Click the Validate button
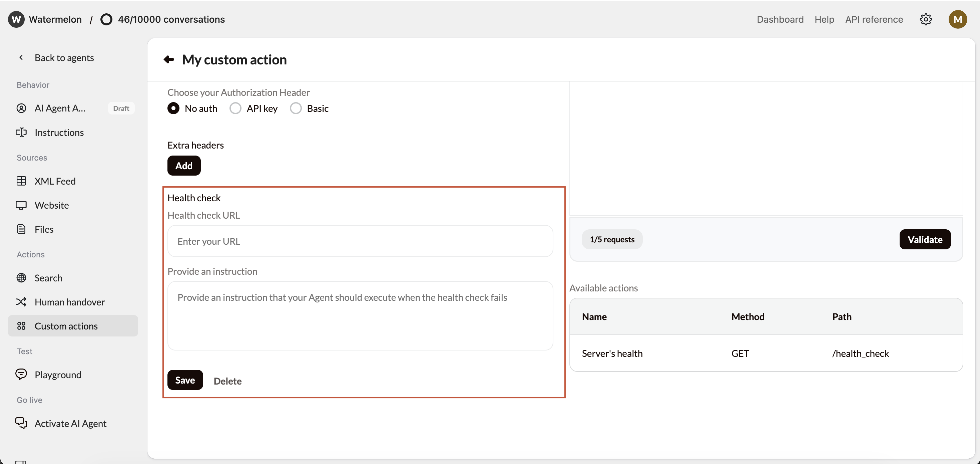This screenshot has height=464, width=980. [924, 239]
